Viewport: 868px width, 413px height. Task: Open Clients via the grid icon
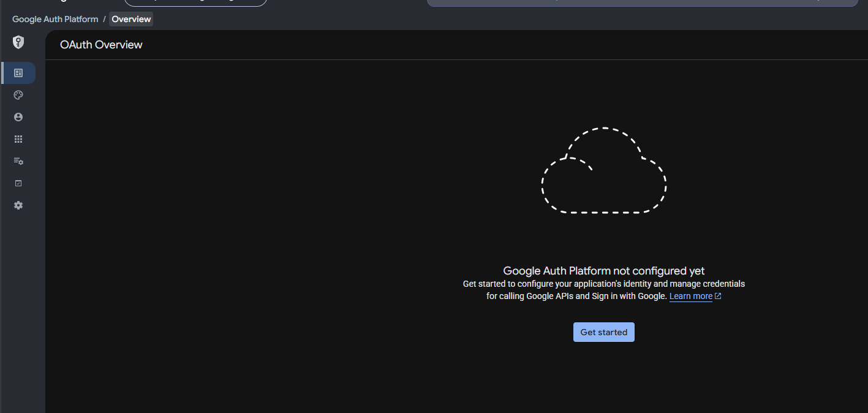point(18,139)
